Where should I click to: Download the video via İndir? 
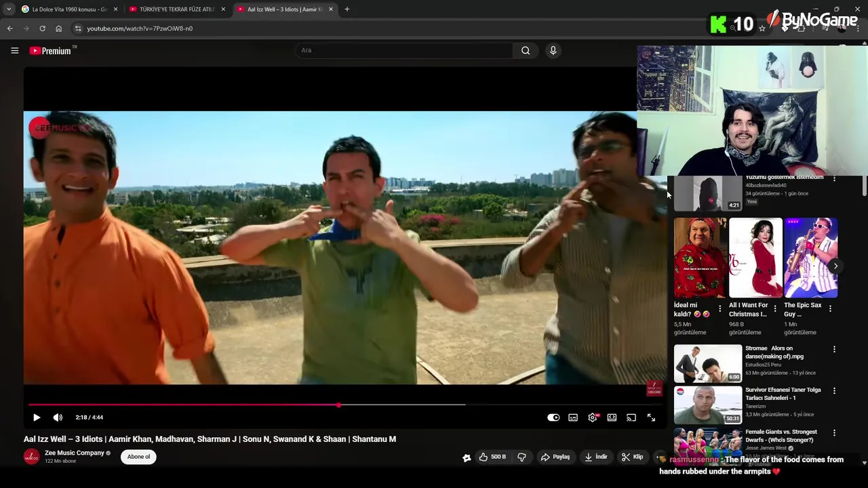click(x=596, y=457)
